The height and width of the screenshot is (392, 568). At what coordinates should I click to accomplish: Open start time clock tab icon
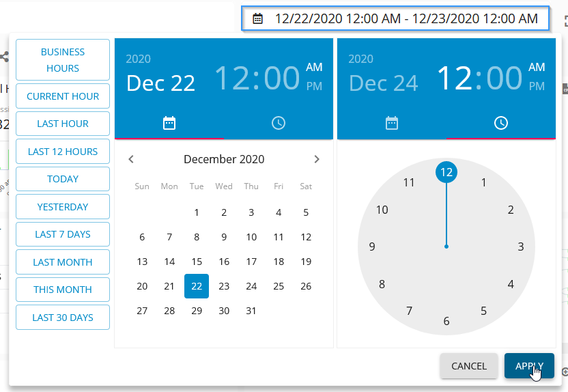[x=279, y=123]
